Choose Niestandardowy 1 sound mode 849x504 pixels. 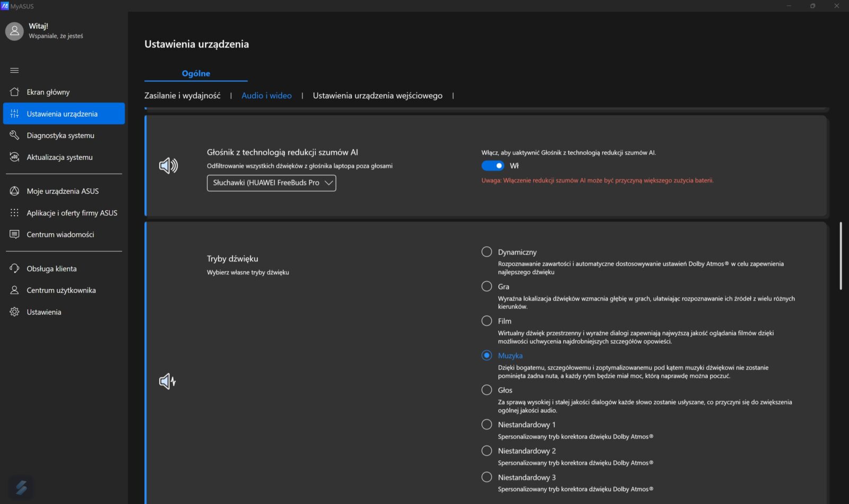coord(487,424)
